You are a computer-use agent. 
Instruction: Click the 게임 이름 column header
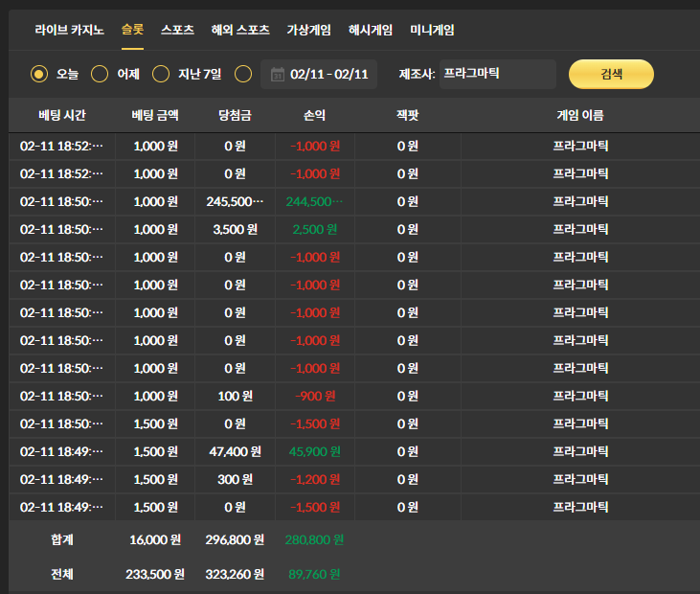coord(580,115)
